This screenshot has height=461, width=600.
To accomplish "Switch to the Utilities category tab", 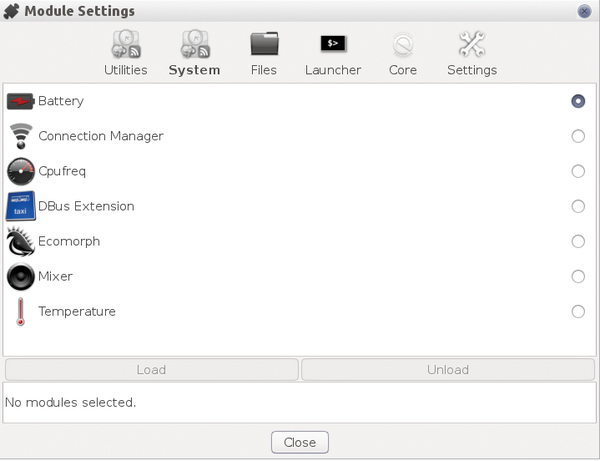I will (126, 54).
